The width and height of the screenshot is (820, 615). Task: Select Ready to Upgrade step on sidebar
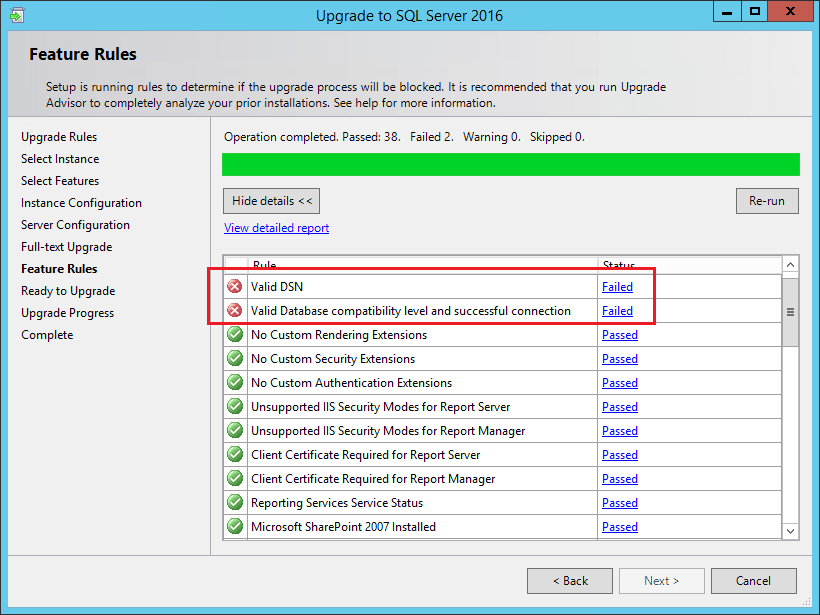point(68,290)
